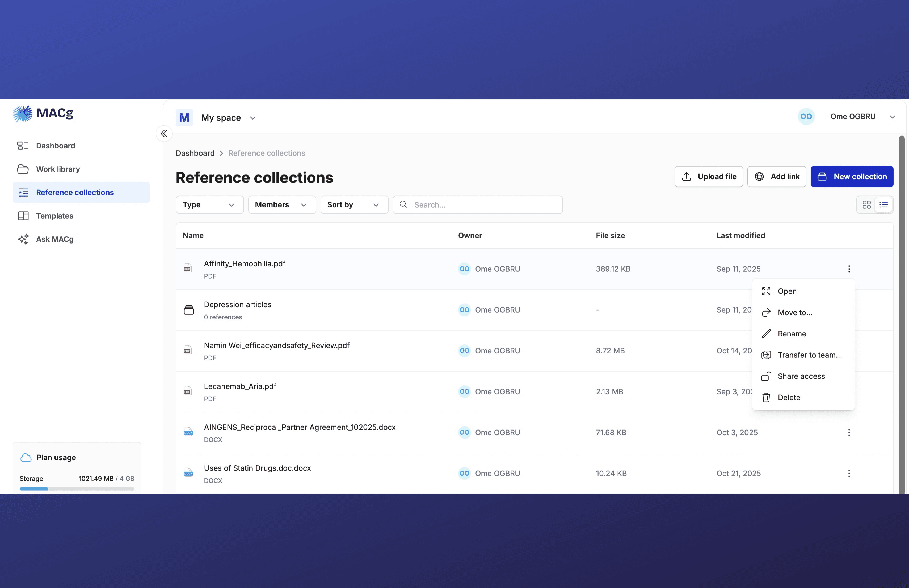Click the File size column header
Screen dimensions: 909x588
click(610, 235)
